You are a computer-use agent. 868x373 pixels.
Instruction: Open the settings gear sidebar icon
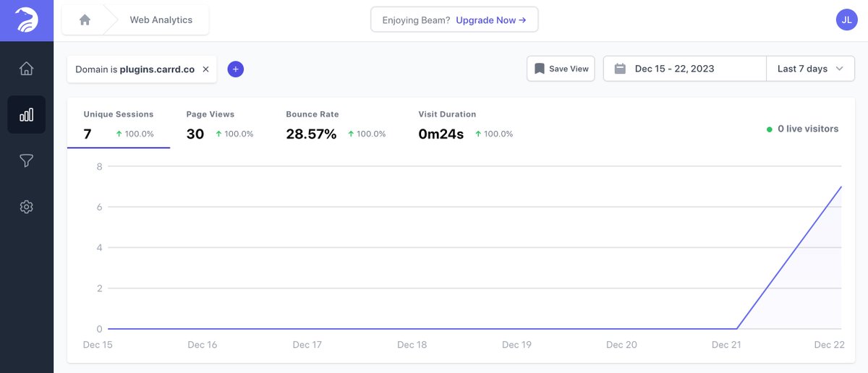[27, 207]
